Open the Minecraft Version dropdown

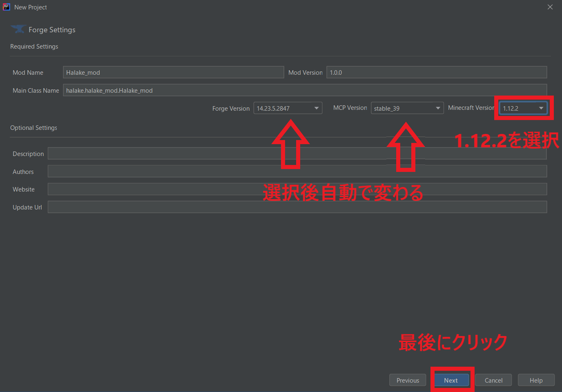(523, 108)
